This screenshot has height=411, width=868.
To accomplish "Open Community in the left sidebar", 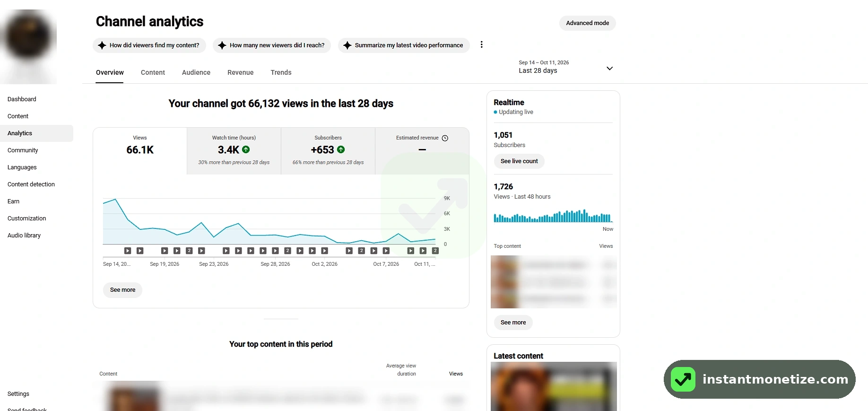I will coord(37,150).
